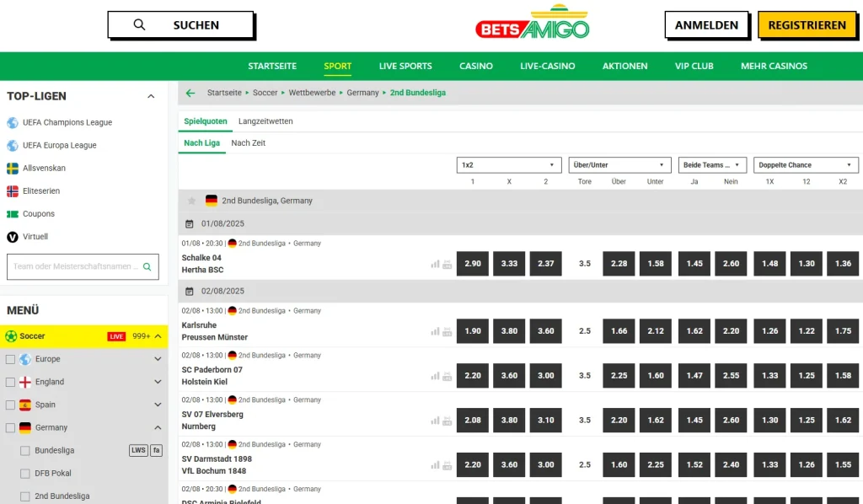863x504 pixels.
Task: Open the Wettbewerbe breadcrumb link
Action: pyautogui.click(x=312, y=93)
